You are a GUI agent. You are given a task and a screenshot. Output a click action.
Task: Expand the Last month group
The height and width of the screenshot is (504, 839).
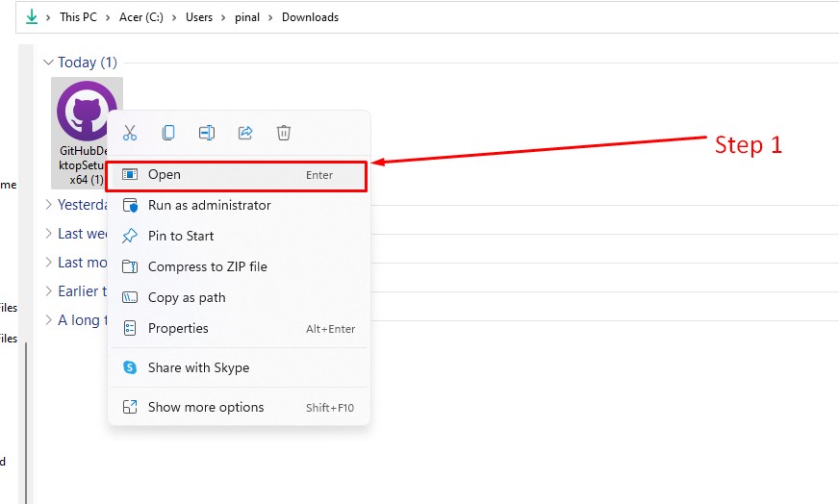48,263
